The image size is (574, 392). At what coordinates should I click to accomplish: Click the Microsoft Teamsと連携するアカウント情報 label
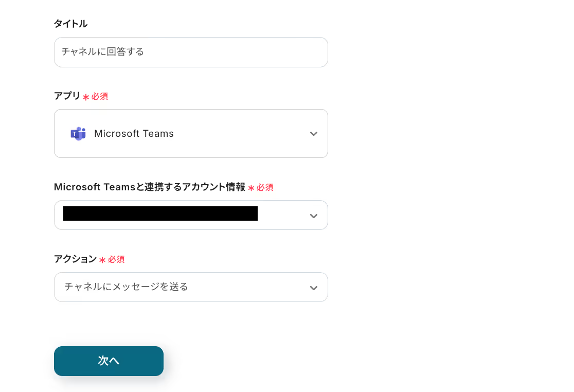tap(149, 187)
